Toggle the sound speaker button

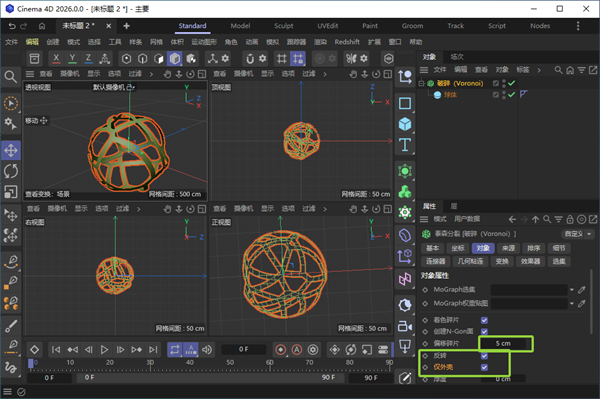[x=207, y=350]
